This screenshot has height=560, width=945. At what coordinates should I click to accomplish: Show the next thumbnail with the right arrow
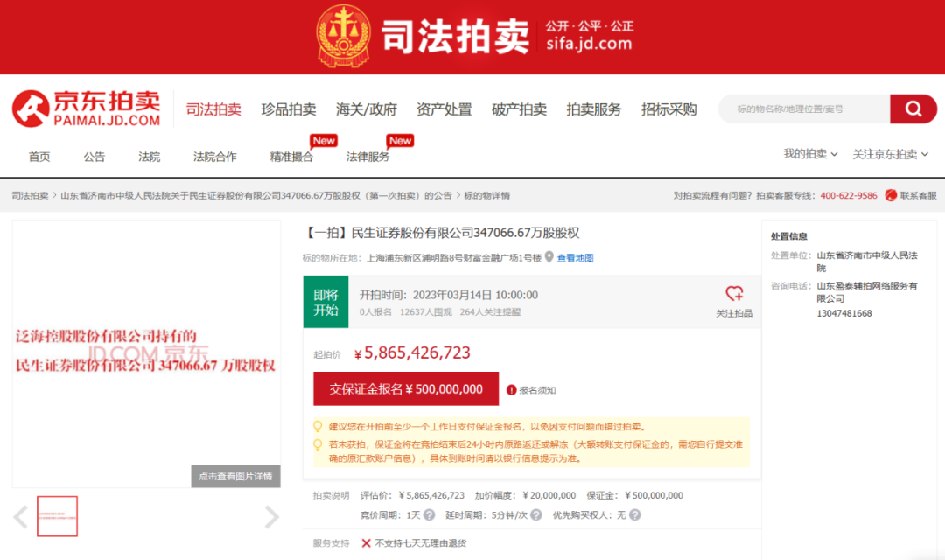point(271,517)
